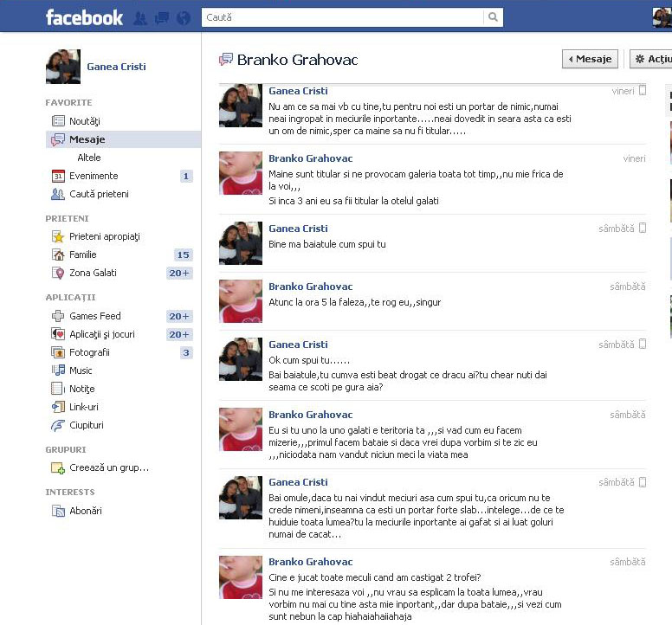This screenshot has width=672, height=625.
Task: Open Evenimente counter badge showing 1
Action: (x=186, y=176)
